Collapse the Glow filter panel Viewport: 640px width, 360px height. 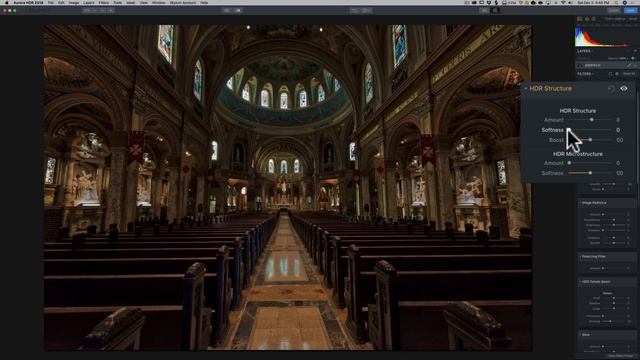point(580,335)
